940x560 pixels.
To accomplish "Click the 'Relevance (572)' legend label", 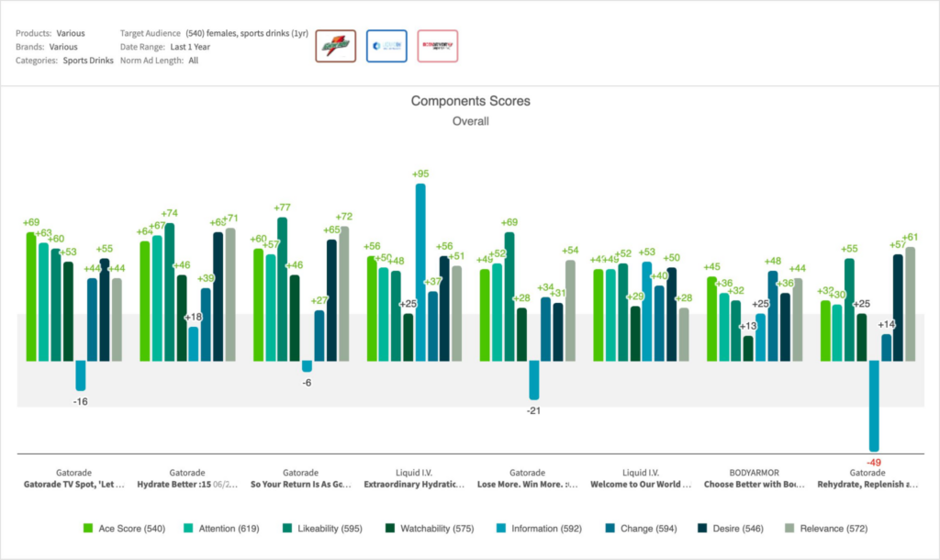I will [x=834, y=528].
